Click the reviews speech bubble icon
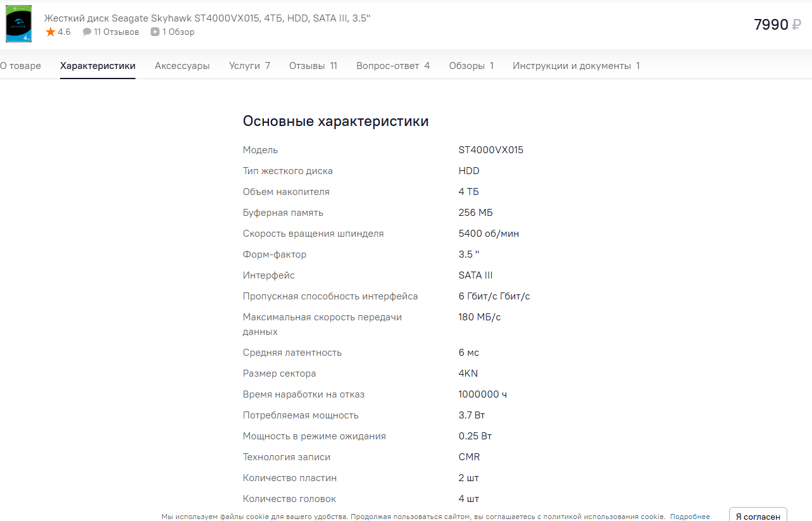This screenshot has height=521, width=812. pyautogui.click(x=87, y=32)
